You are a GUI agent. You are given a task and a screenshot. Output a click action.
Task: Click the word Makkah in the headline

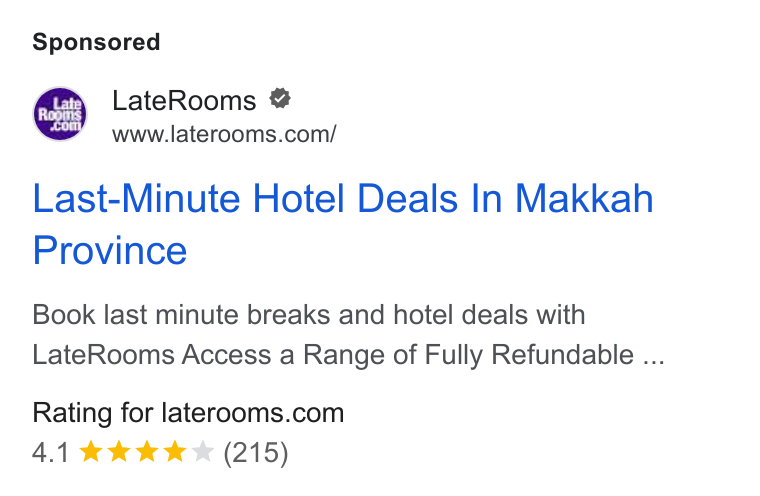tap(584, 198)
